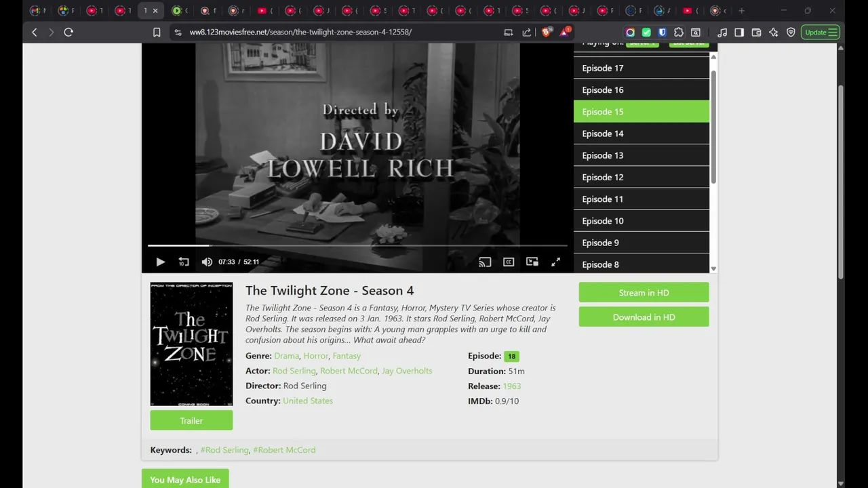
Task: Open the United States country link
Action: point(308,401)
